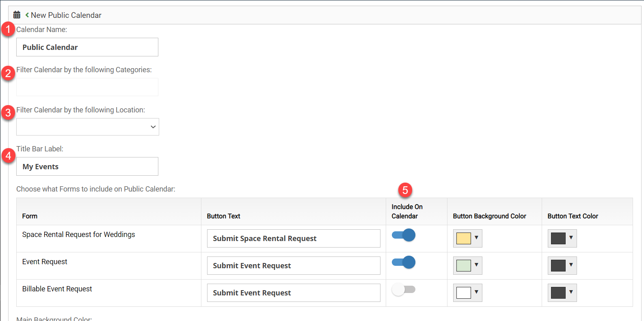644x321 pixels.
Task: Edit Event Request row button text field
Action: point(294,265)
